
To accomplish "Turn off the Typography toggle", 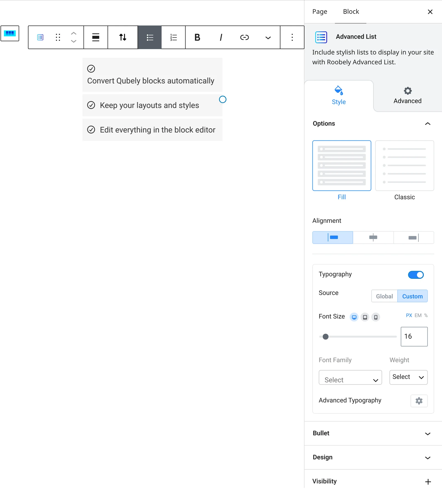I will pos(416,275).
